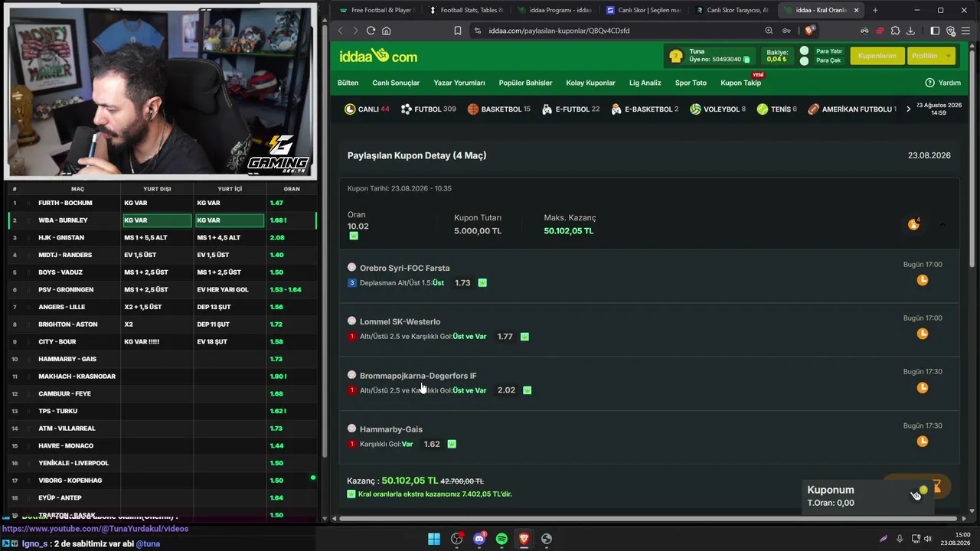The image size is (980, 551).
Task: Open the Spor Toto menu
Action: coord(691,83)
